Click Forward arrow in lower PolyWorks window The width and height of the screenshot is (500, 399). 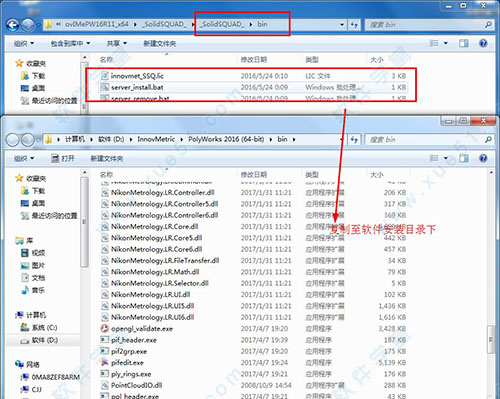click(x=27, y=140)
